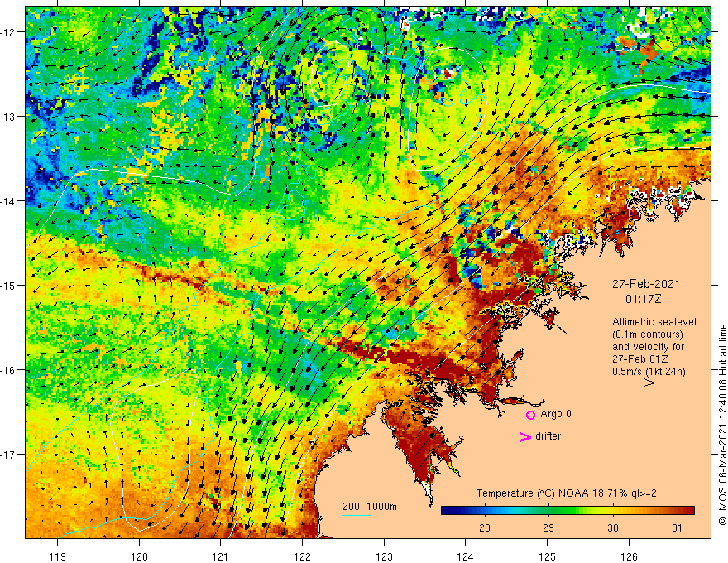Click longitude label 125 on bottom axis
The width and height of the screenshot is (728, 563).
pos(548,556)
